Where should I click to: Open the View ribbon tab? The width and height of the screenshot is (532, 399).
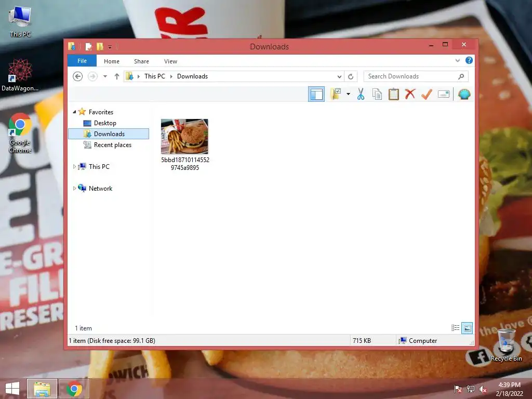[170, 61]
